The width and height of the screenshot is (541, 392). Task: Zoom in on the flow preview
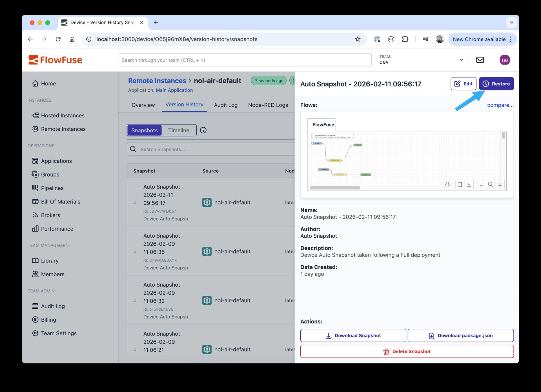[500, 184]
